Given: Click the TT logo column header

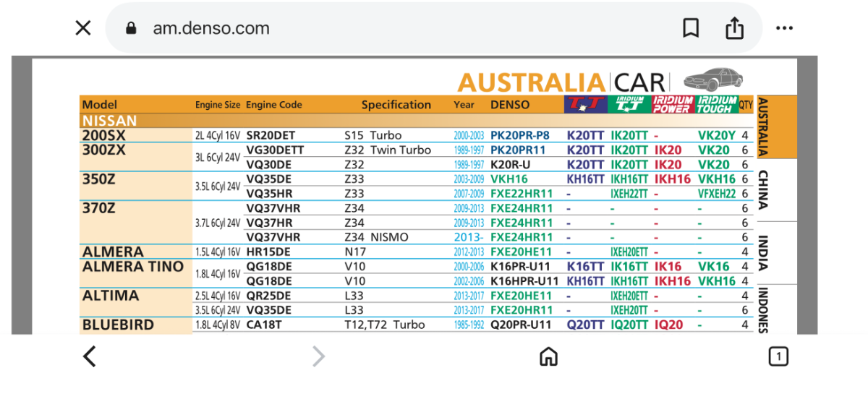Looking at the screenshot, I should (x=585, y=104).
